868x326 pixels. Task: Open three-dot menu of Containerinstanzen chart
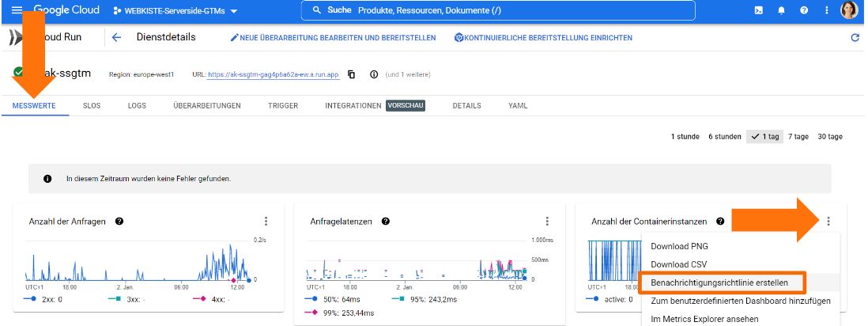click(x=828, y=222)
